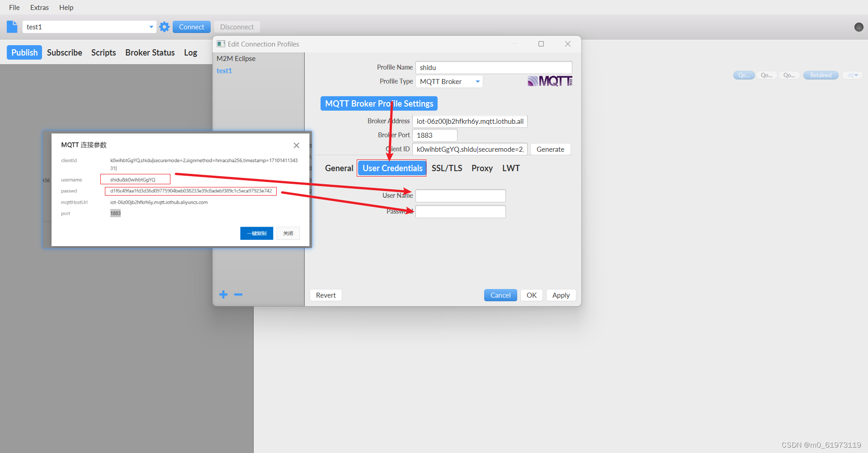The width and height of the screenshot is (868, 453).
Task: Toggle the first QoS button
Action: tap(744, 75)
